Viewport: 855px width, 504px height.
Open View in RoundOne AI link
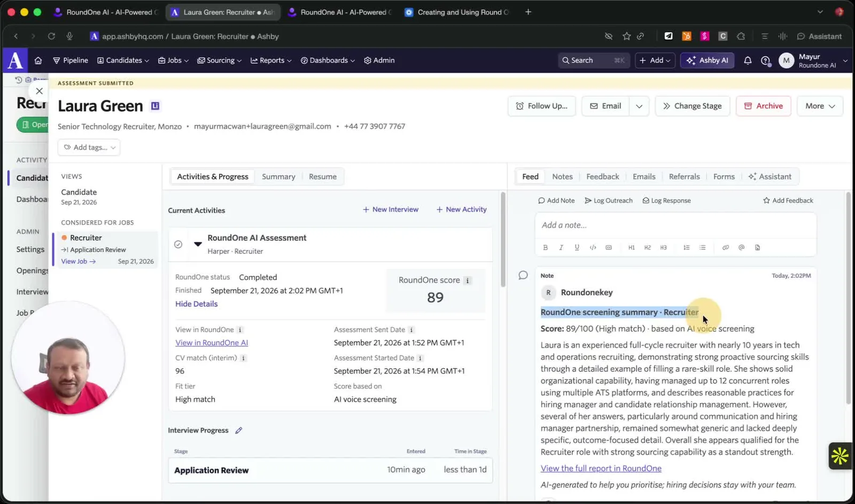click(x=212, y=343)
